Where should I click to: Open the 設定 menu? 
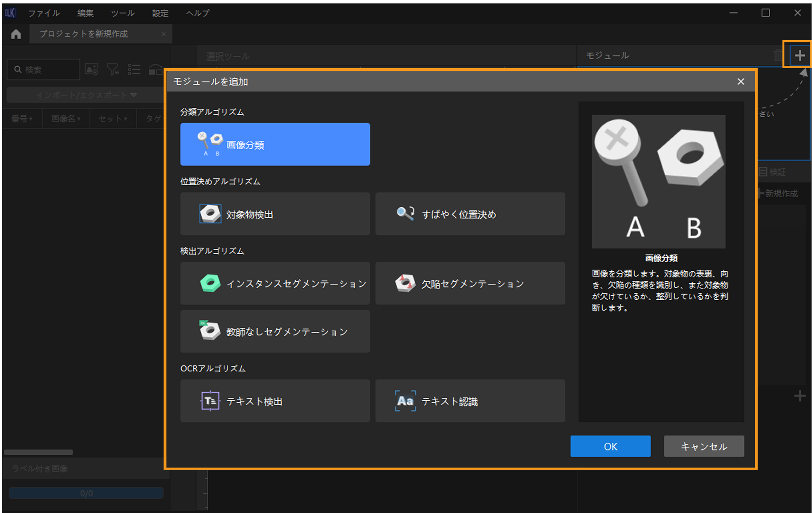160,13
